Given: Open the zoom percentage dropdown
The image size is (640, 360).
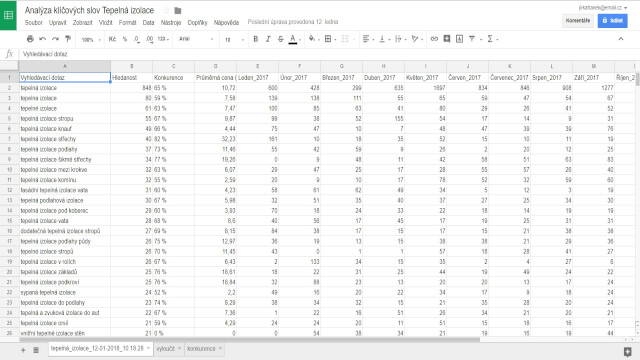Looking at the screenshot, I should [91, 39].
